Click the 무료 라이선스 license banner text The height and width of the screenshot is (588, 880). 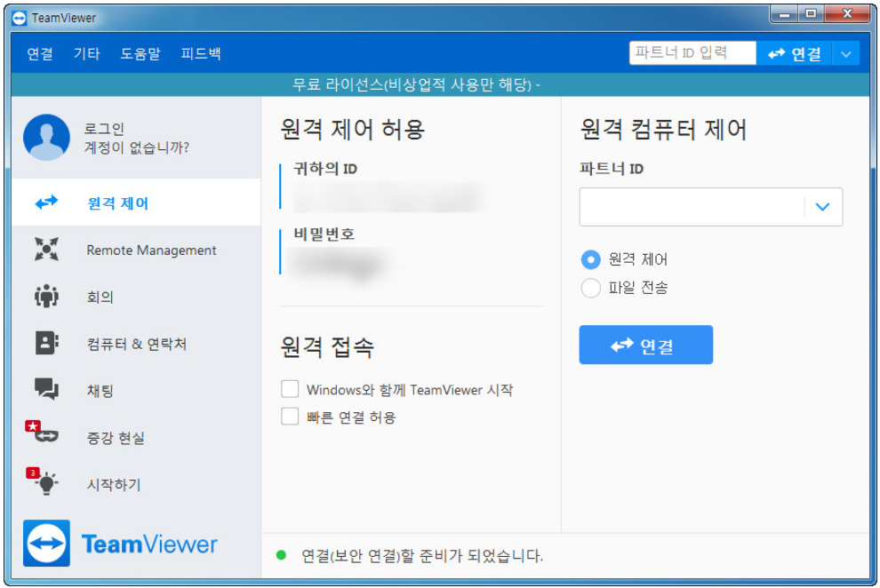click(415, 84)
